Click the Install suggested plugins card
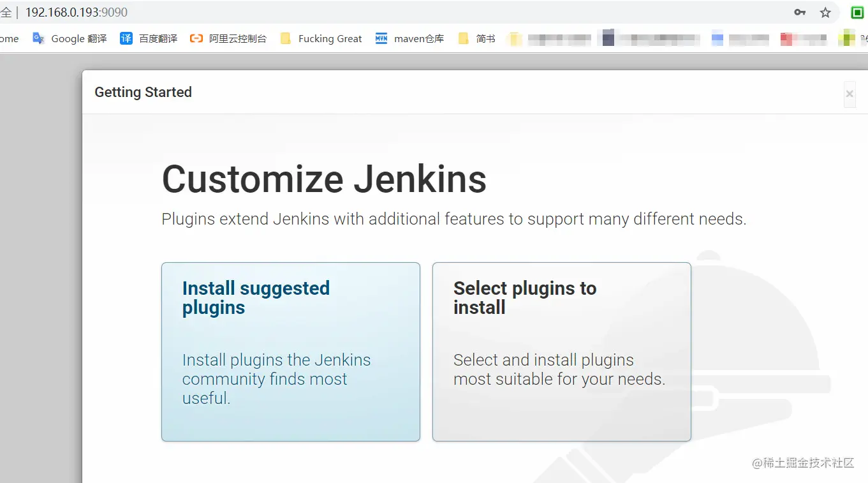Screen dimensions: 868x483 [290, 352]
